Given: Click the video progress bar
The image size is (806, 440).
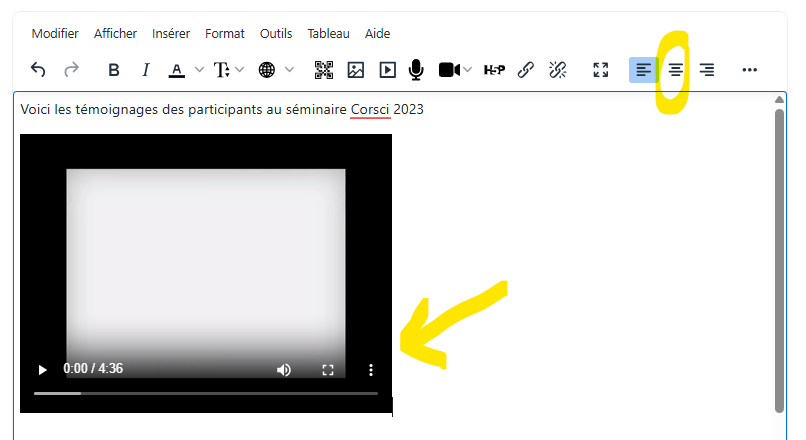Looking at the screenshot, I should 206,393.
